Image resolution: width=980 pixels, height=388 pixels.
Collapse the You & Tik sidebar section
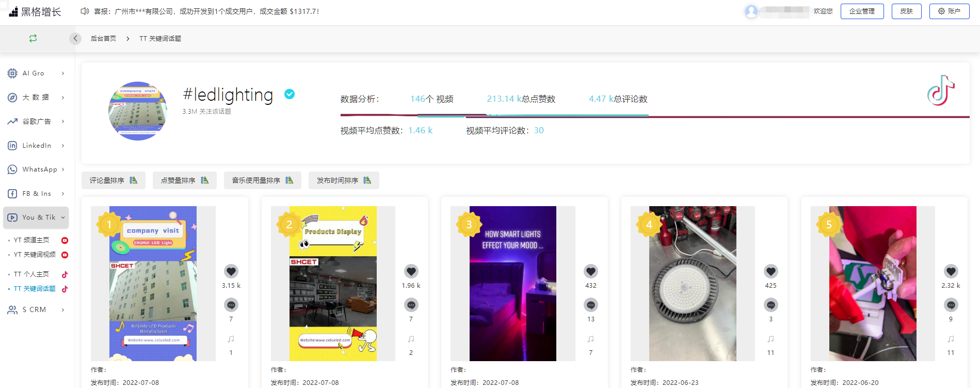click(36, 218)
